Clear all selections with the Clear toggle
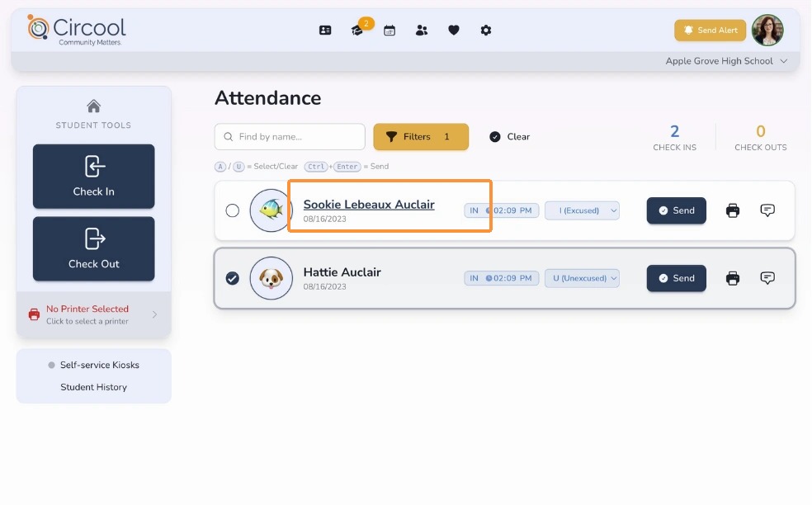812x505 pixels. pyautogui.click(x=510, y=137)
